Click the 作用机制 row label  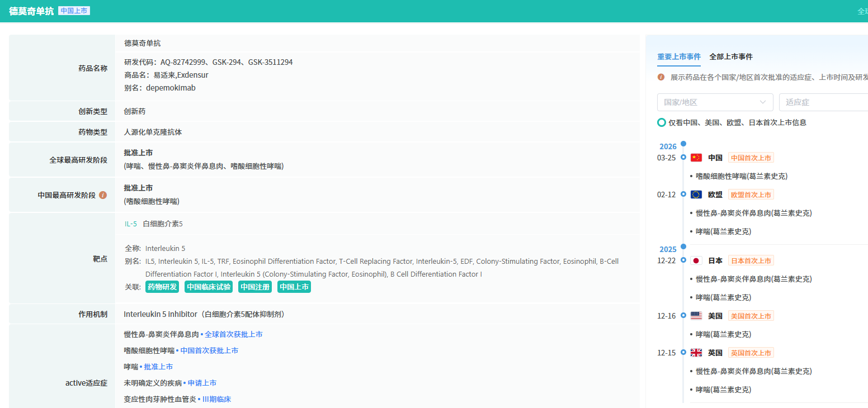click(x=93, y=314)
